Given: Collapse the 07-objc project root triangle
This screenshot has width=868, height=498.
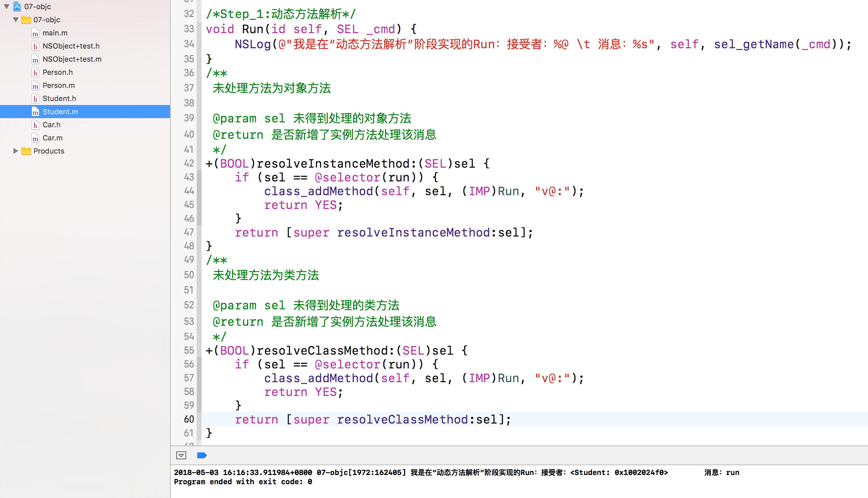Looking at the screenshot, I should click(x=7, y=7).
